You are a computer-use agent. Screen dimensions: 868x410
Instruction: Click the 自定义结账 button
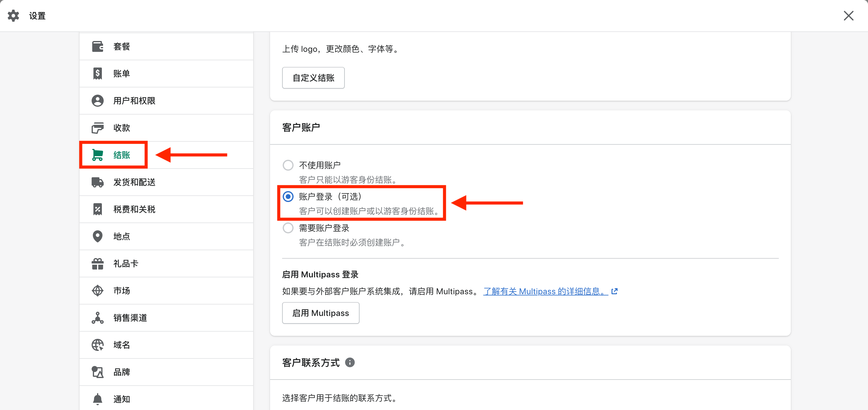(313, 78)
